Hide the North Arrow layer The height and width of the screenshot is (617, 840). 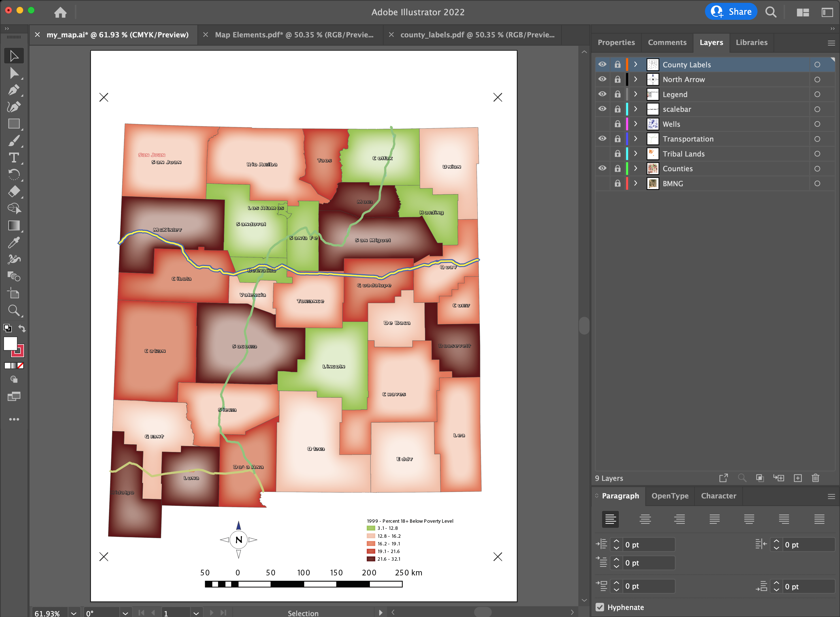point(602,80)
